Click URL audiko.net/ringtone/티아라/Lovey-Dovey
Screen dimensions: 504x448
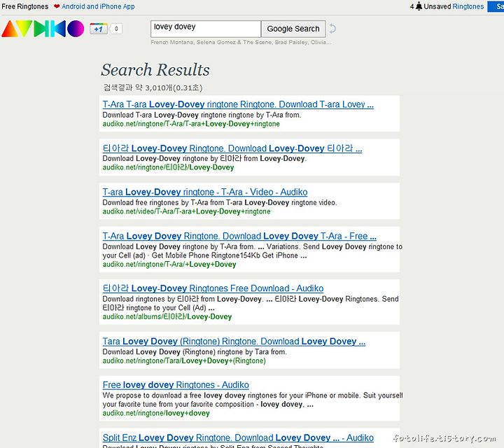pyautogui.click(x=168, y=167)
